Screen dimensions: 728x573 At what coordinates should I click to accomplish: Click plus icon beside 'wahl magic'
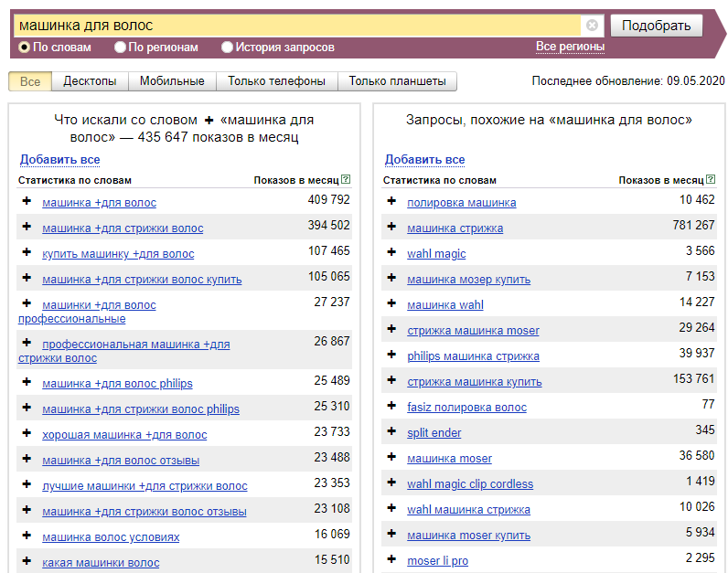(391, 252)
